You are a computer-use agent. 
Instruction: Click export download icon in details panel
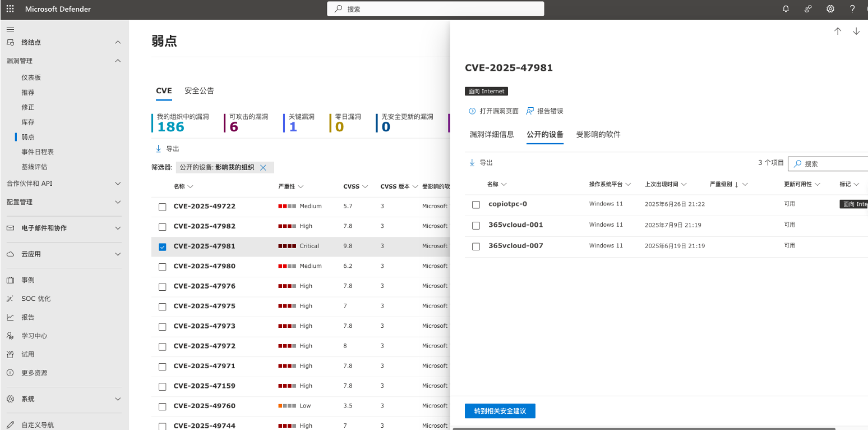472,163
